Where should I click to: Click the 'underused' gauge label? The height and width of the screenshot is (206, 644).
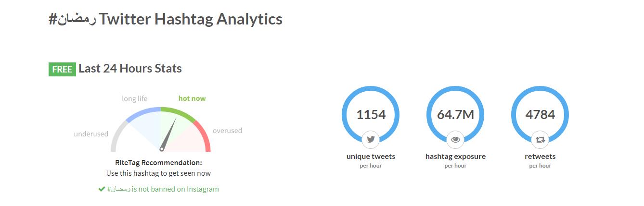coord(91,134)
